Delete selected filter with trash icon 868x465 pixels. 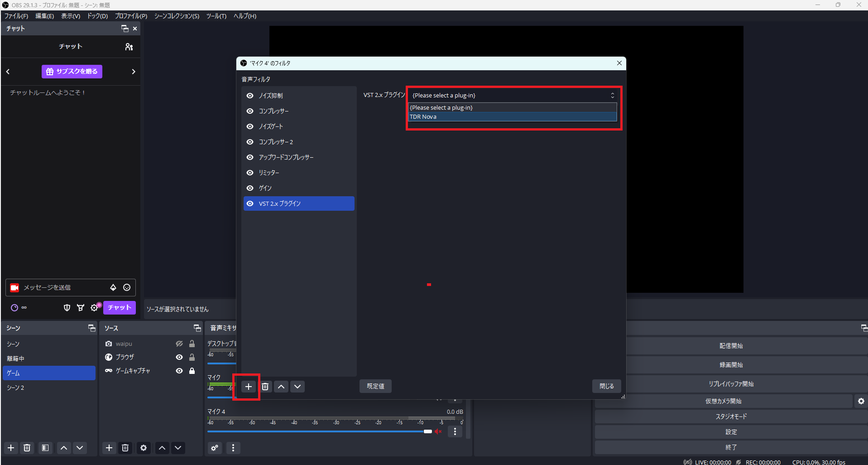(x=265, y=387)
